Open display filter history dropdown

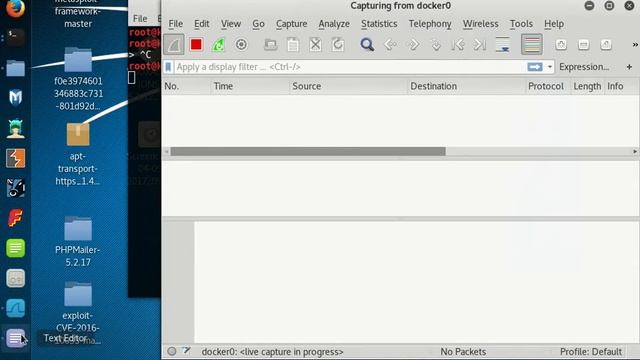pos(550,67)
